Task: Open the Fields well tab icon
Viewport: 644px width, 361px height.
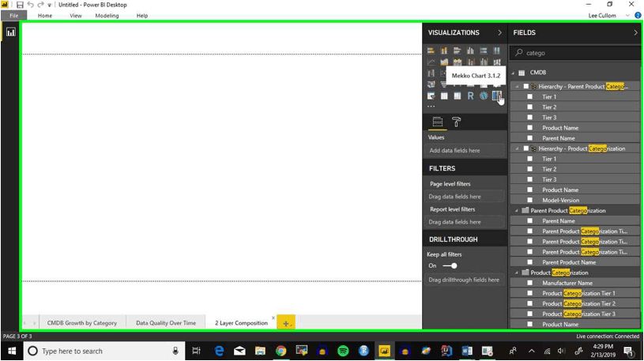Action: 438,122
